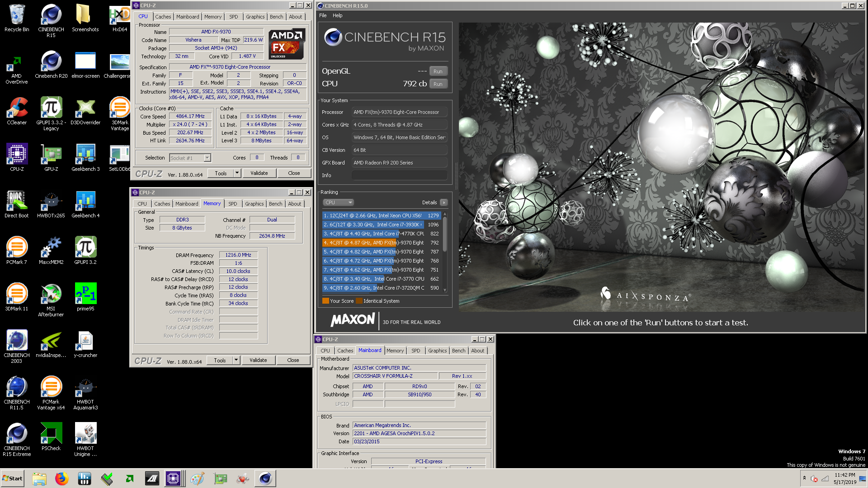The image size is (868, 488).
Task: Launch HWBOT Aquamark3 desktop icon
Action: pos(85,393)
